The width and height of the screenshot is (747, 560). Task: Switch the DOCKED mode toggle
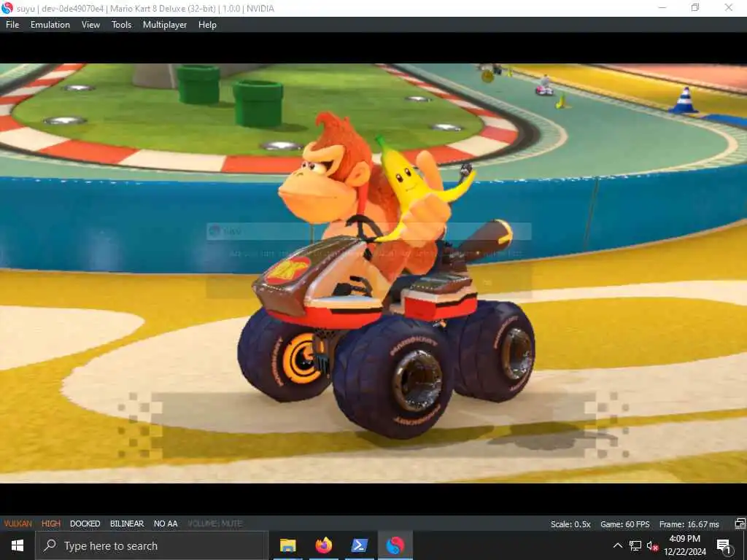click(85, 524)
